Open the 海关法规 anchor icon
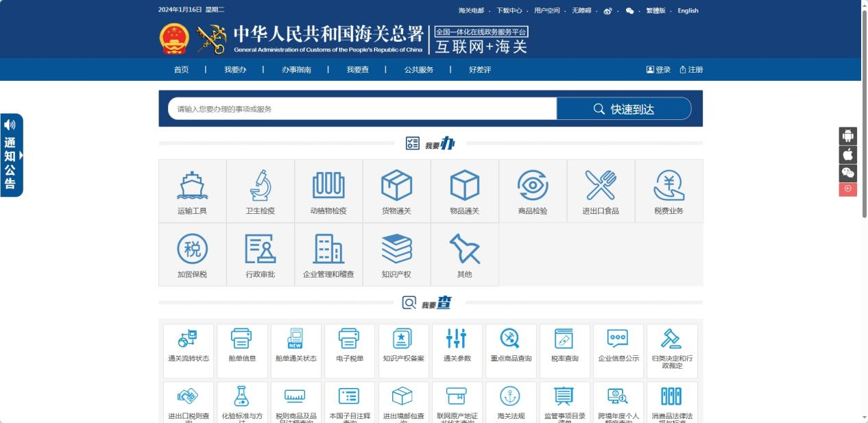 [510, 396]
